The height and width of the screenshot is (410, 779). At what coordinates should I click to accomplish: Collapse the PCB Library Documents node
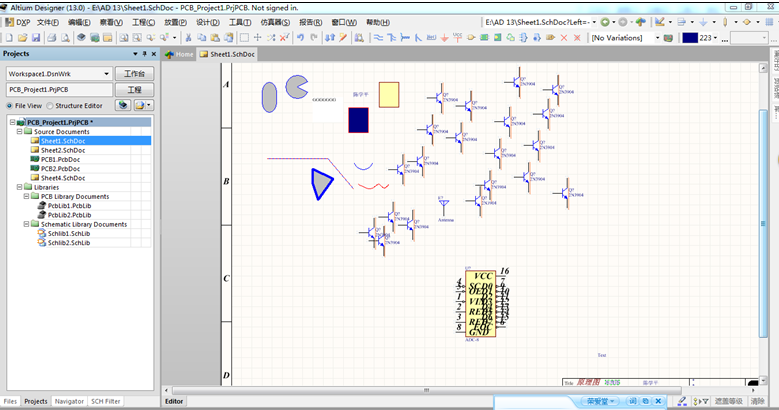point(26,197)
